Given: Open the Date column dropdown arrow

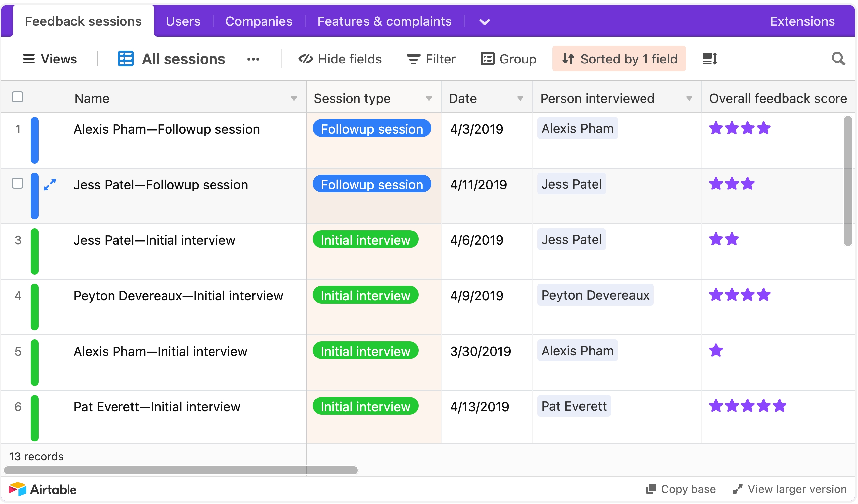Looking at the screenshot, I should tap(521, 99).
